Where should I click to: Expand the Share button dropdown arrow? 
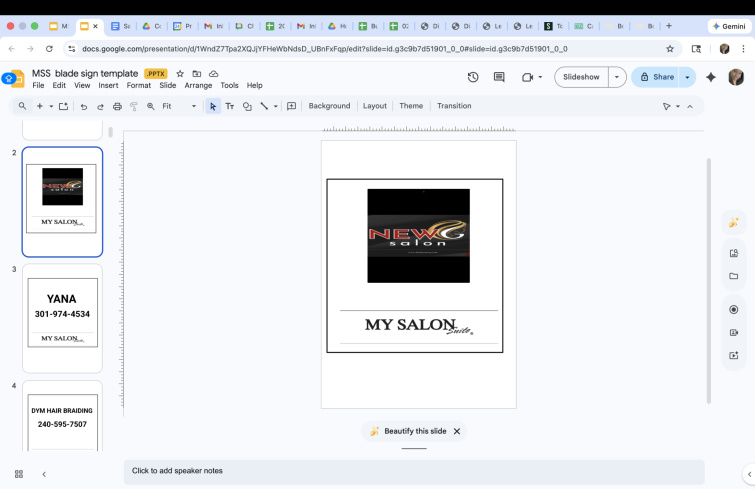coord(687,77)
